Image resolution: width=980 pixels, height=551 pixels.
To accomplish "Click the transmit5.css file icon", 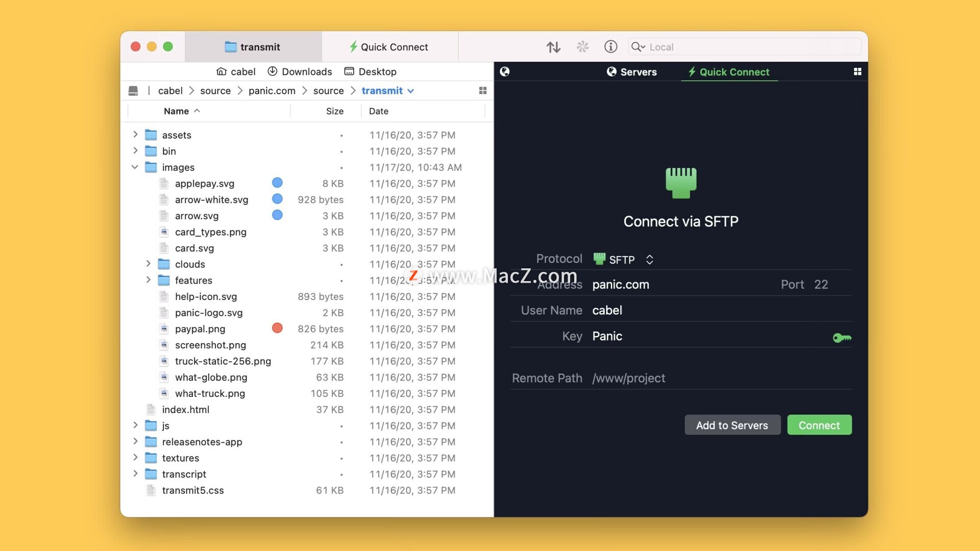I will 151,490.
